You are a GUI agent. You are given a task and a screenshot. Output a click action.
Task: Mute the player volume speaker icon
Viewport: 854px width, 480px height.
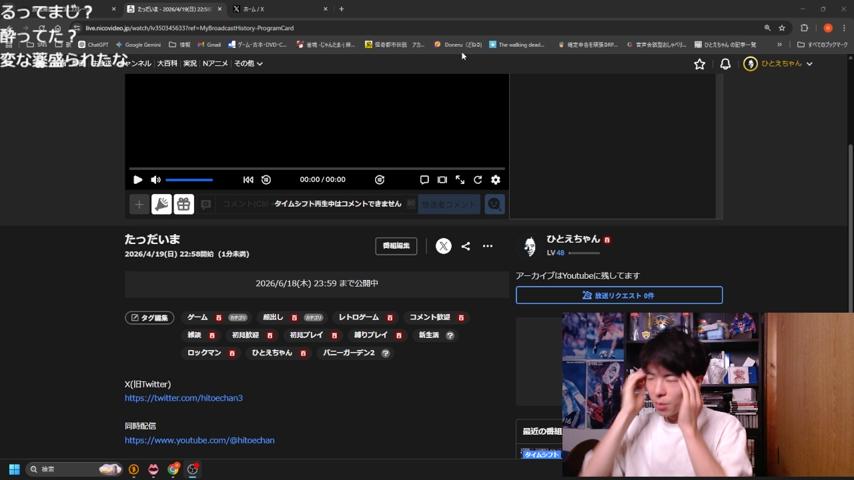coord(156,180)
